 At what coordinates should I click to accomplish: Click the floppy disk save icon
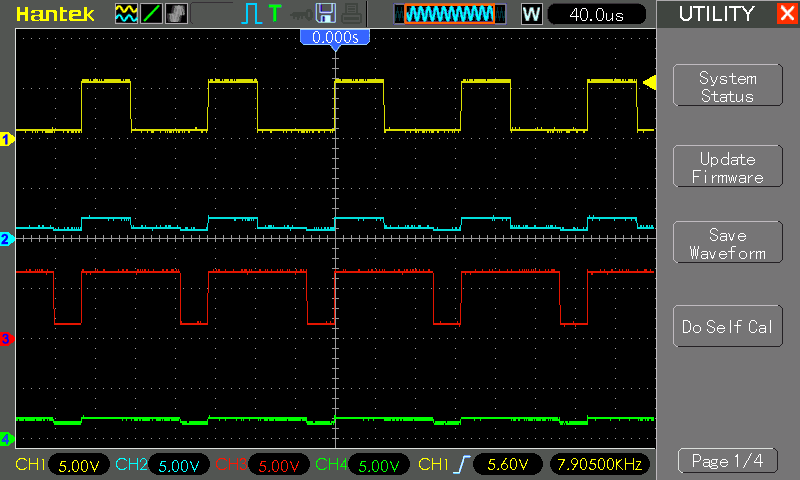pyautogui.click(x=326, y=14)
